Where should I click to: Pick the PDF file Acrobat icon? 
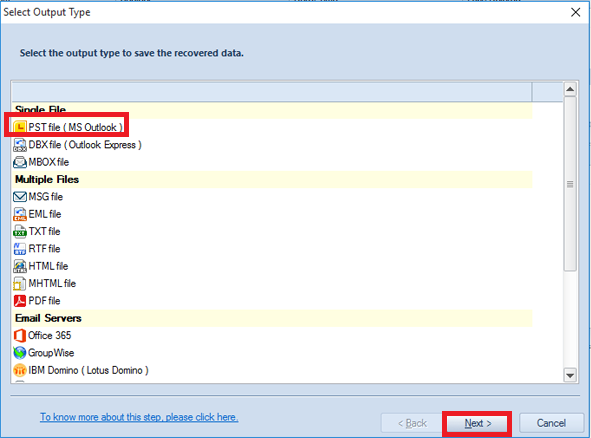click(x=20, y=301)
